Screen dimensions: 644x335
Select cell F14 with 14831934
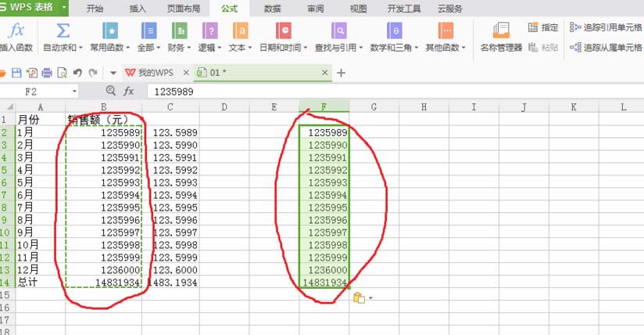324,283
